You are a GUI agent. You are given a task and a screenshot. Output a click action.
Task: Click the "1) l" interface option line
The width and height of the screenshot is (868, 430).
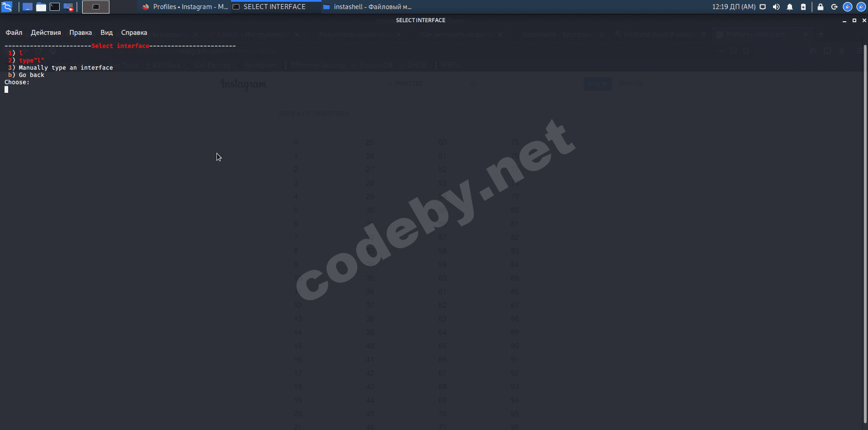click(x=15, y=53)
